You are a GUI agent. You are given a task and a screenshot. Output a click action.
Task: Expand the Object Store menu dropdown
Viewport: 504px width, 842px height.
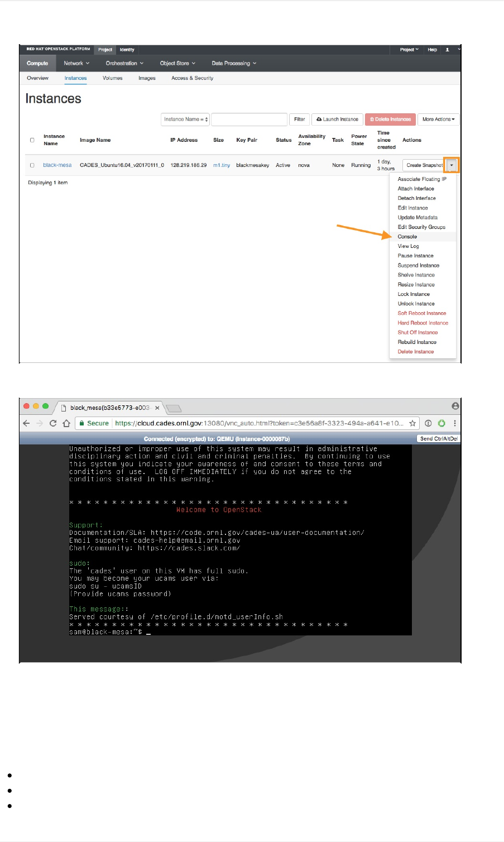(177, 64)
